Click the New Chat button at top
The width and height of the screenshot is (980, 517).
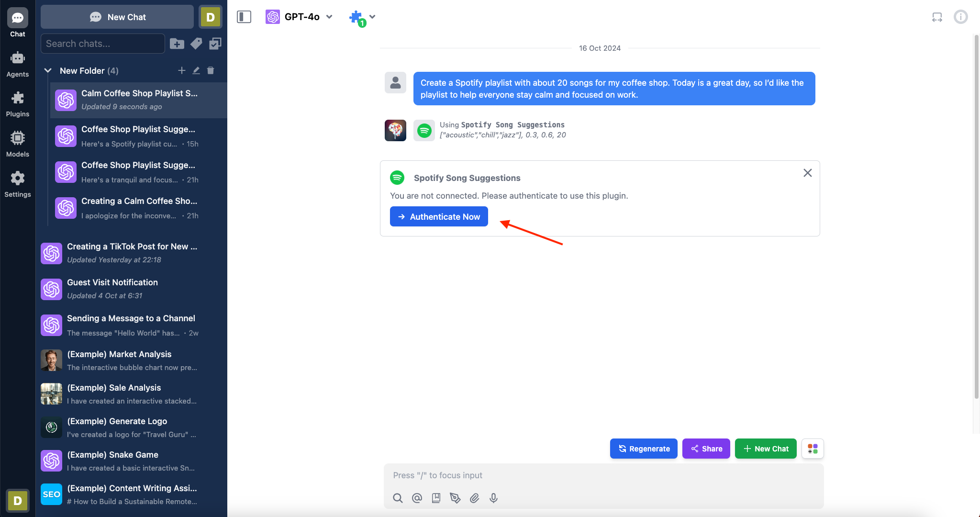pos(117,17)
